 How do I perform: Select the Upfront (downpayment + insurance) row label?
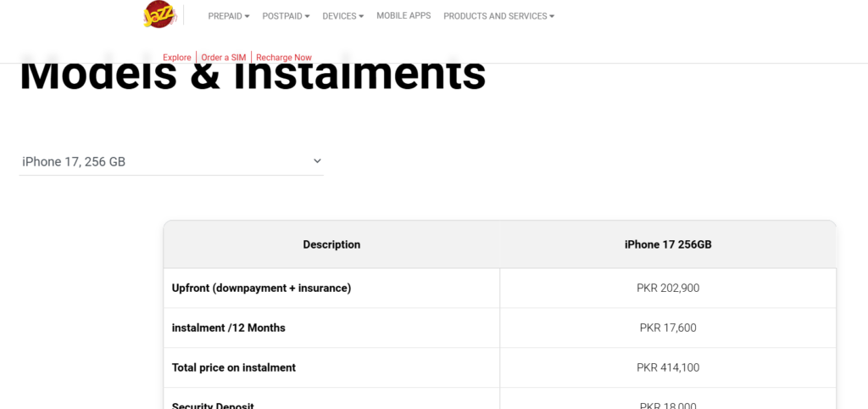261,288
